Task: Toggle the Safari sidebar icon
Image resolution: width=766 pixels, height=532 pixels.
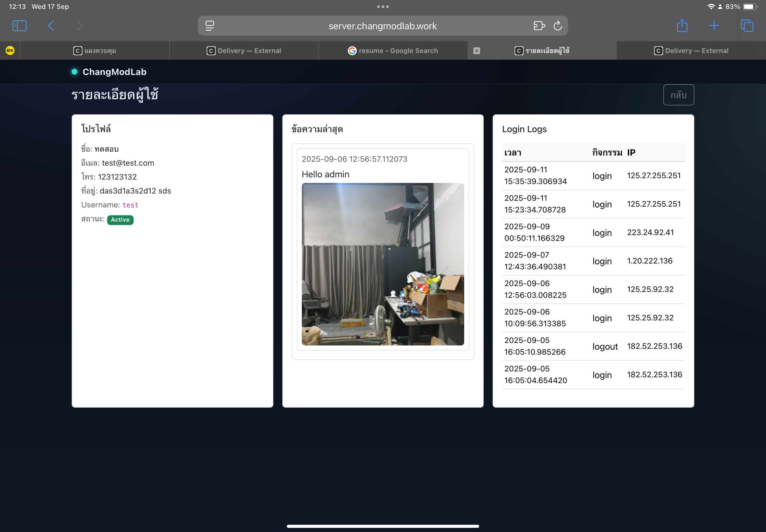Action: click(x=19, y=26)
